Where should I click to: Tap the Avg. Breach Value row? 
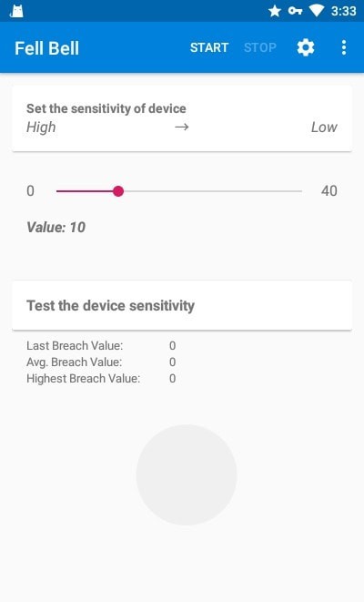click(x=101, y=362)
